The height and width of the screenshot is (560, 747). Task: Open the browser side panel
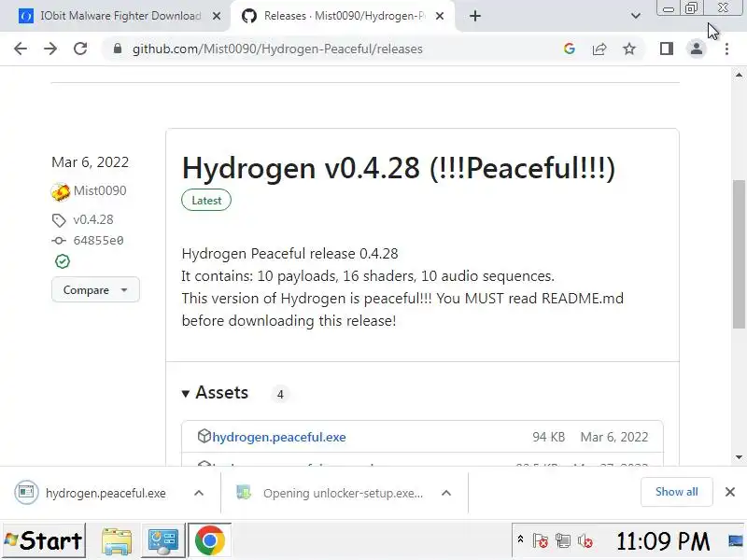[x=667, y=49]
